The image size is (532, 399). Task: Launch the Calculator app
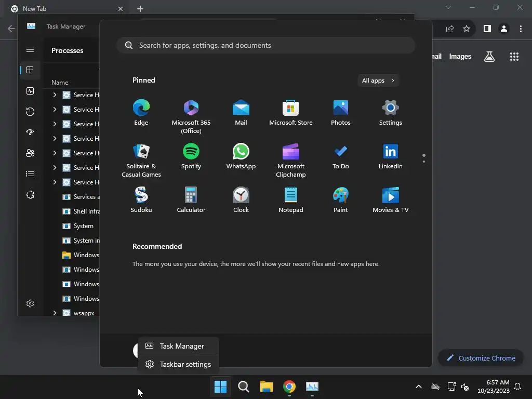[191, 200]
